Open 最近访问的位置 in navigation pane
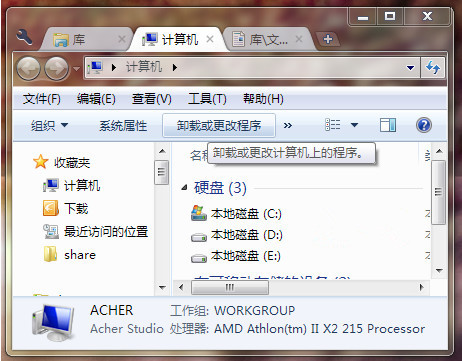 [106, 232]
